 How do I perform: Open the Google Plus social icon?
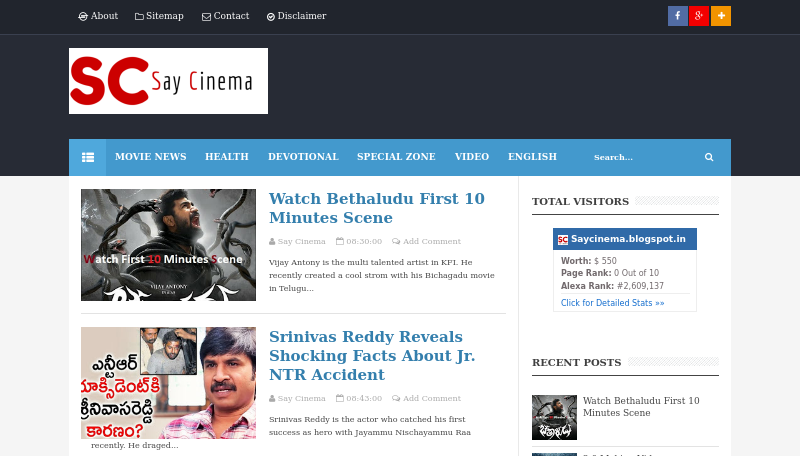click(x=699, y=16)
